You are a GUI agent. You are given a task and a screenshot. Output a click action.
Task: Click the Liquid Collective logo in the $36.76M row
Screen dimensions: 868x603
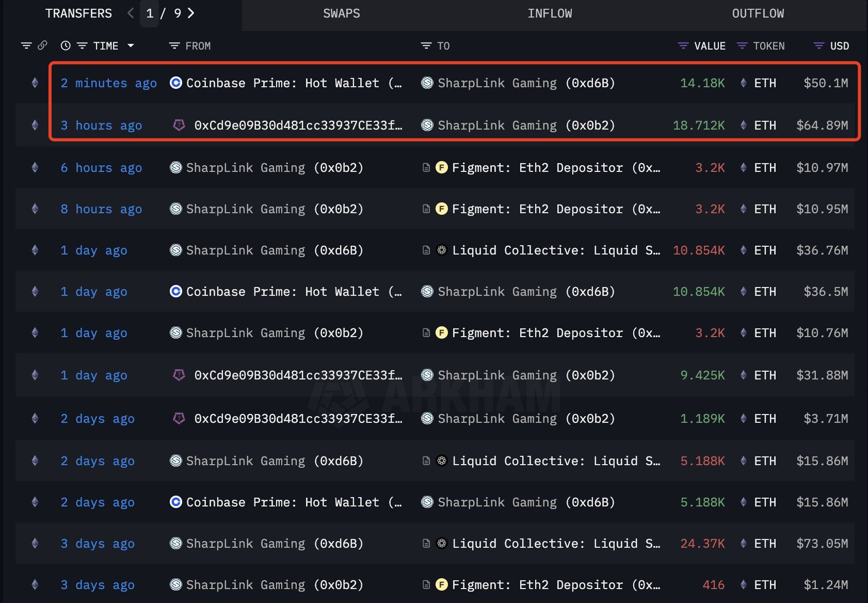(442, 250)
